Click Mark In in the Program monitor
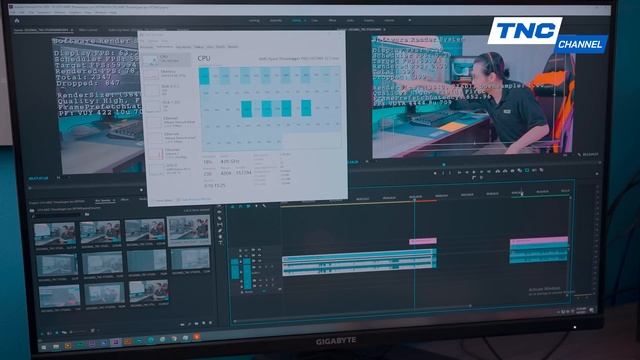 (x=443, y=173)
